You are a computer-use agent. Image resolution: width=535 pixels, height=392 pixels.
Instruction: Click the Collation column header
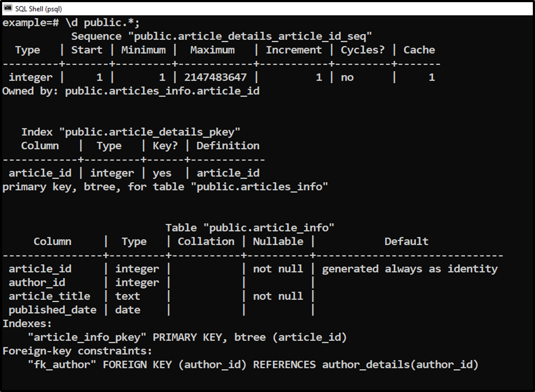click(206, 241)
